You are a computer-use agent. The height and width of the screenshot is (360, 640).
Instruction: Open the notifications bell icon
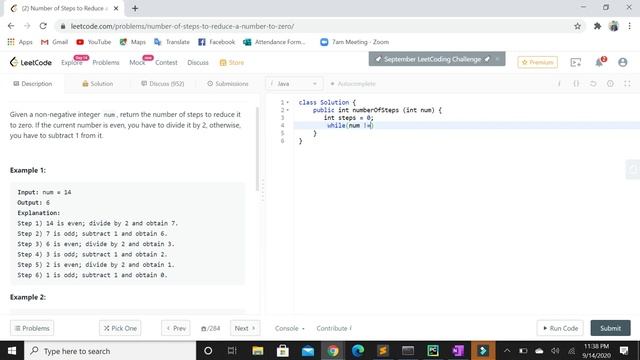tap(600, 62)
